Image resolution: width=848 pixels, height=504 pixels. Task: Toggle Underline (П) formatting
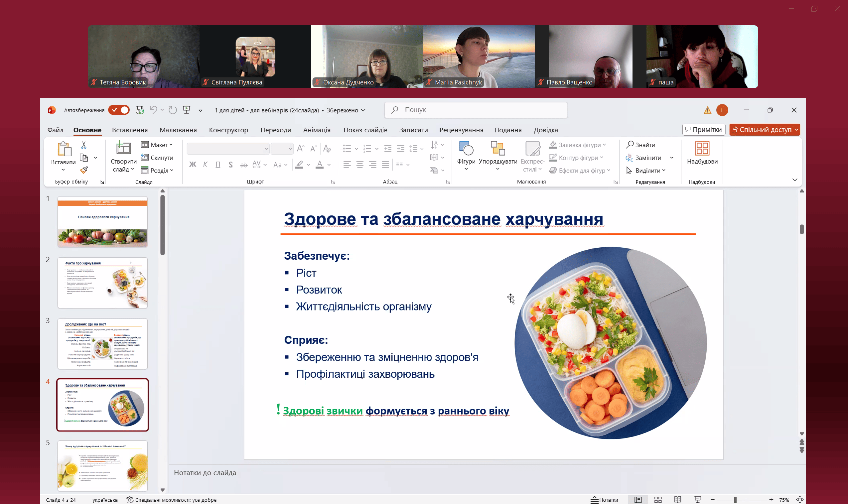pyautogui.click(x=218, y=165)
